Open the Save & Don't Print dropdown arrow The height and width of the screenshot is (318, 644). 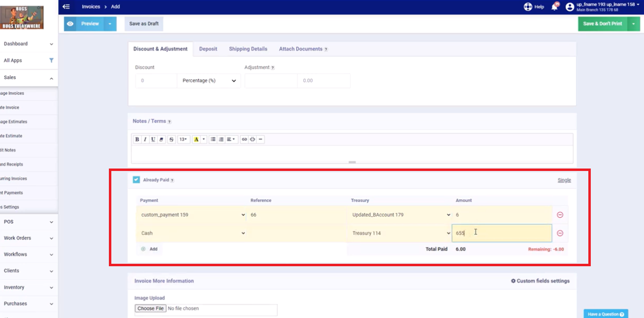(633, 23)
